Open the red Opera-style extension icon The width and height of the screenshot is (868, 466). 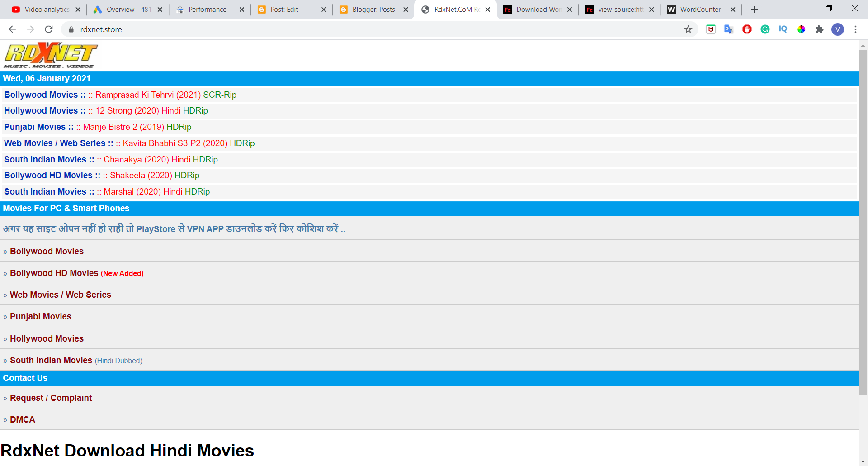pyautogui.click(x=747, y=29)
